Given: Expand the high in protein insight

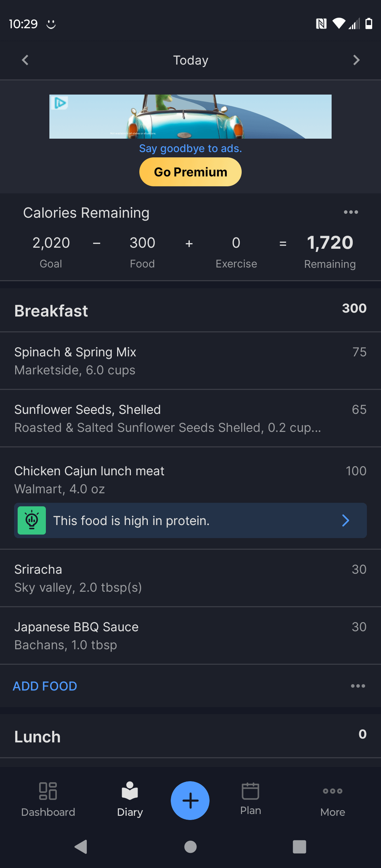Looking at the screenshot, I should coord(345,520).
